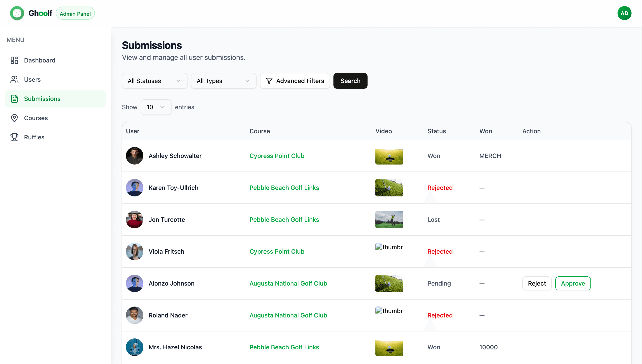This screenshot has width=642, height=364.
Task: Click the Video column header
Action: (383, 131)
